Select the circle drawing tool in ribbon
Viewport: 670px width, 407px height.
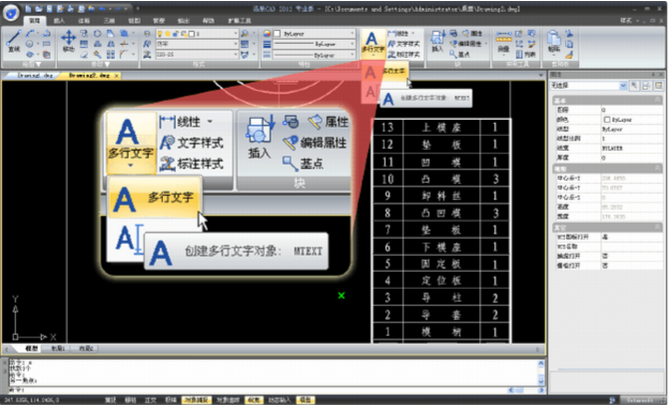point(29,44)
